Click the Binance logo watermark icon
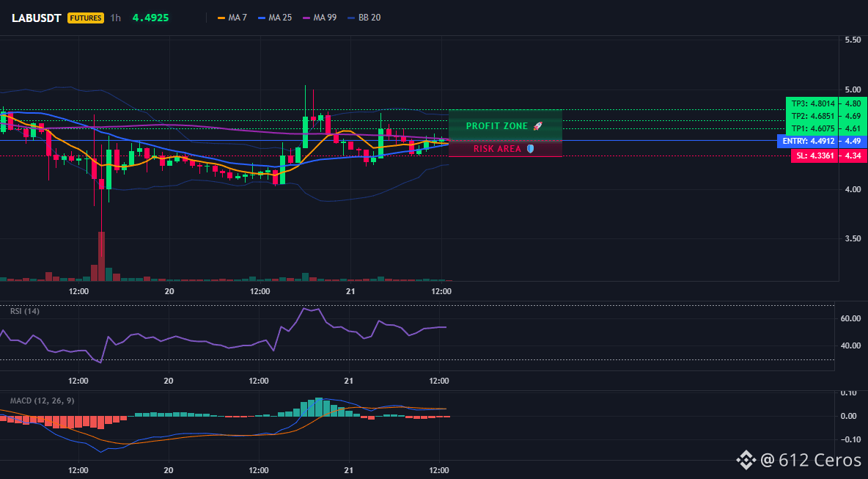This screenshot has height=479, width=868. pyautogui.click(x=746, y=459)
